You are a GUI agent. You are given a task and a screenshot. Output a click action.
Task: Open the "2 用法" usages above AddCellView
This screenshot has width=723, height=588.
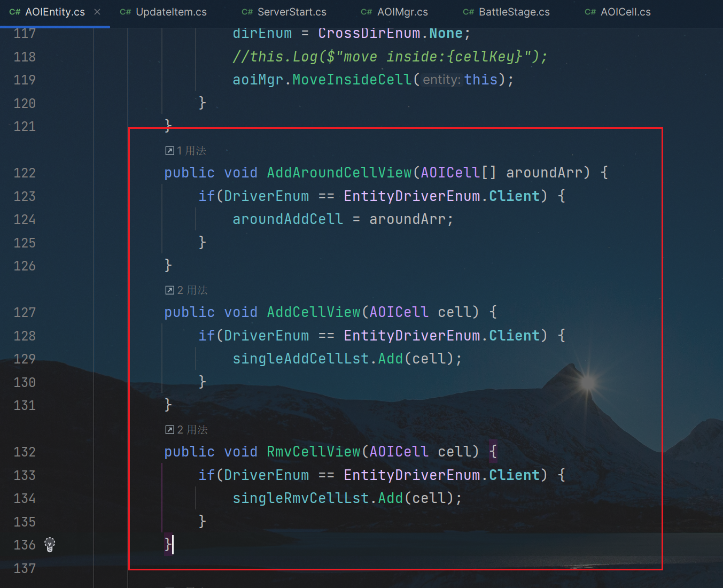192,290
